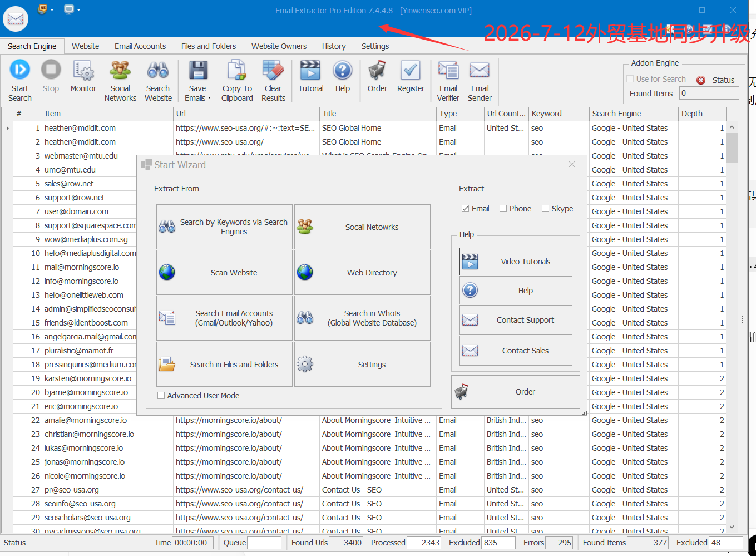This screenshot has width=756, height=556.
Task: Click the Queue field in status bar
Action: coord(264,543)
